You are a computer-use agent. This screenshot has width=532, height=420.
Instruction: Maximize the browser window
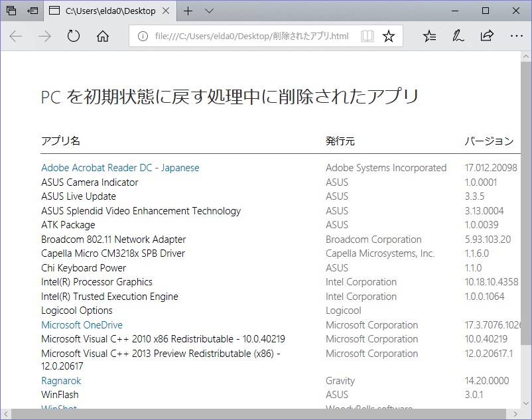tap(486, 11)
